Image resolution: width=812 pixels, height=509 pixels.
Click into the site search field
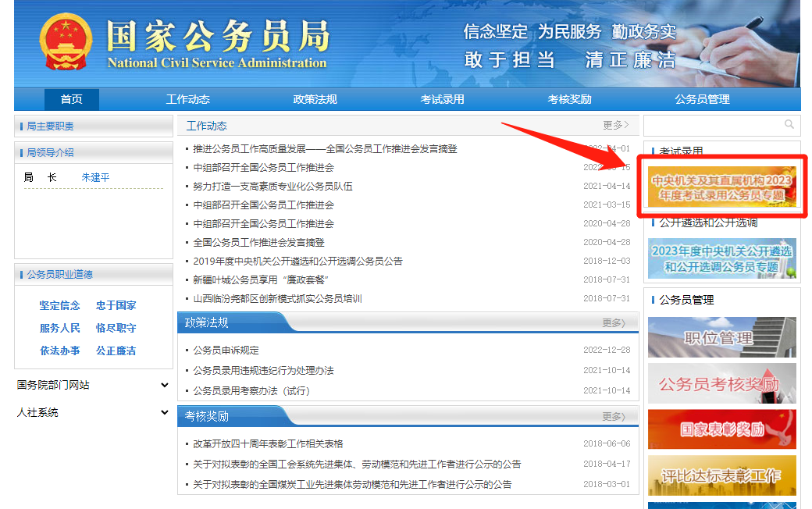click(721, 126)
